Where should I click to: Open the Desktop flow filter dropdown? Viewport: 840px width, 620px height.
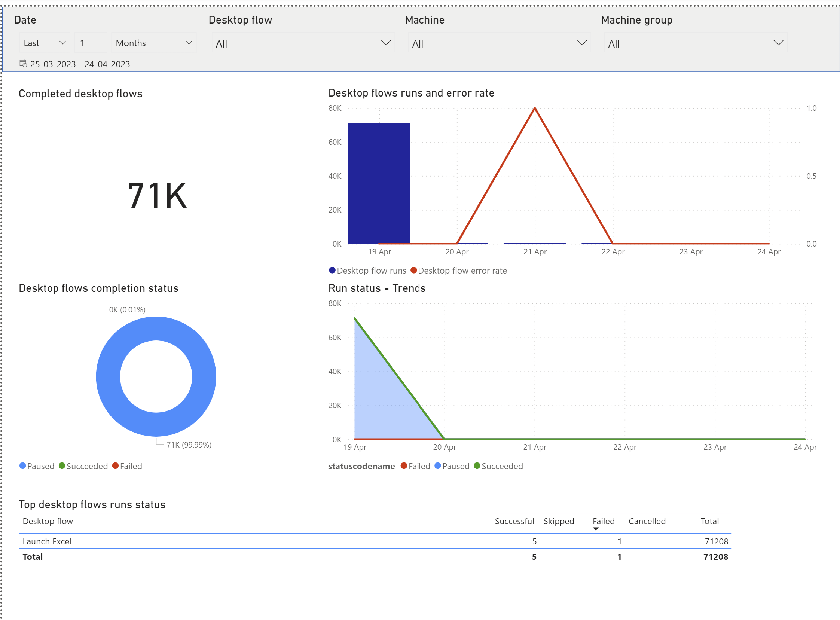click(386, 43)
